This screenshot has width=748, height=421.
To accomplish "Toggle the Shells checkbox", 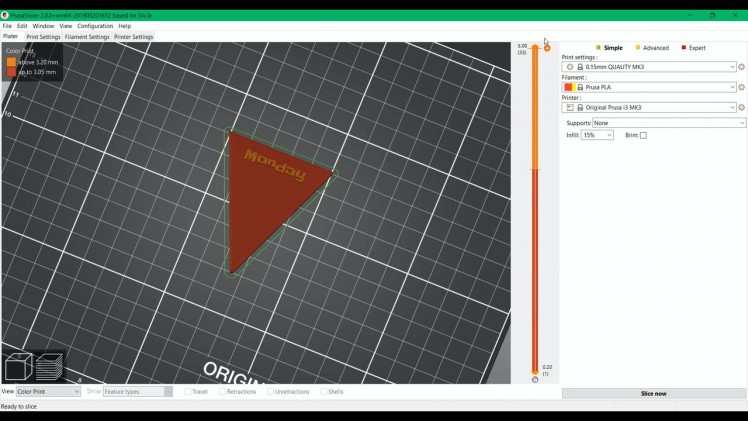I will click(323, 391).
